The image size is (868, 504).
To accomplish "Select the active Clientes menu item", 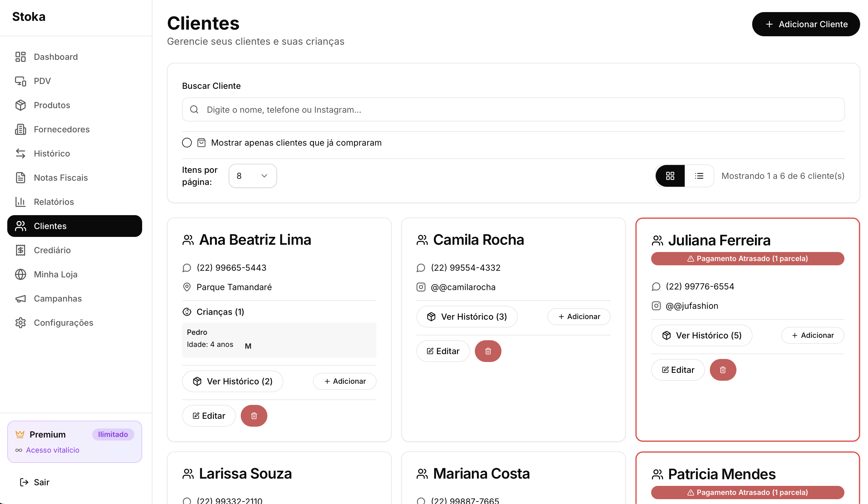I will click(x=74, y=226).
